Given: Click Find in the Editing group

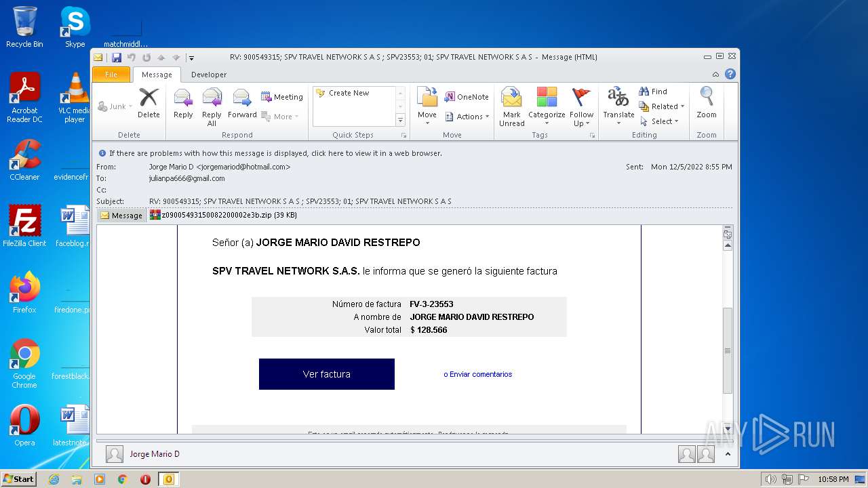Looking at the screenshot, I should 653,91.
